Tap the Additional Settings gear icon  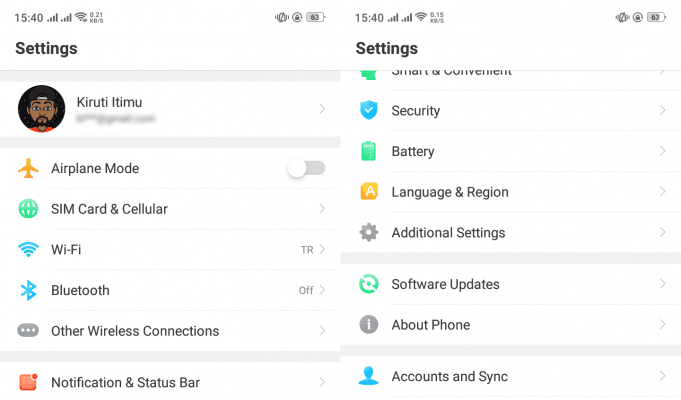(x=369, y=232)
